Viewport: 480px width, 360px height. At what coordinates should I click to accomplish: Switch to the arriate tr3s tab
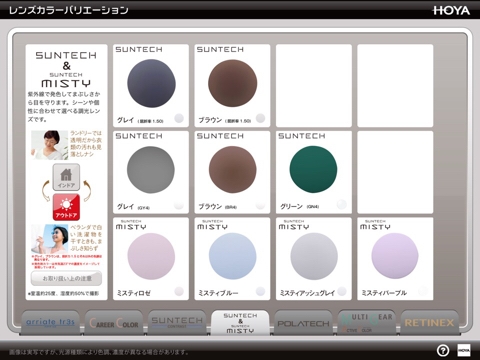[x=51, y=322]
